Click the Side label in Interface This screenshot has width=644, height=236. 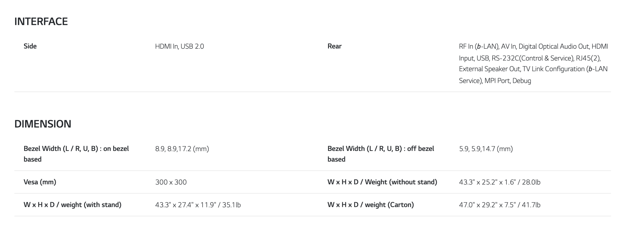click(30, 46)
